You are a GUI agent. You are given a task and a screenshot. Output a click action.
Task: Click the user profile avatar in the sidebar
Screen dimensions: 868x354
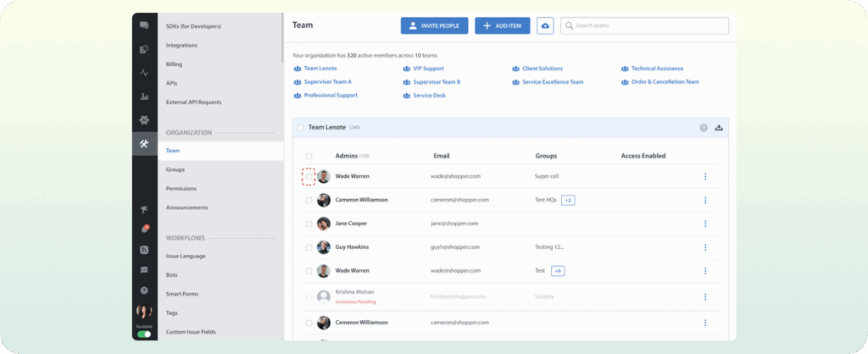pyautogui.click(x=144, y=311)
